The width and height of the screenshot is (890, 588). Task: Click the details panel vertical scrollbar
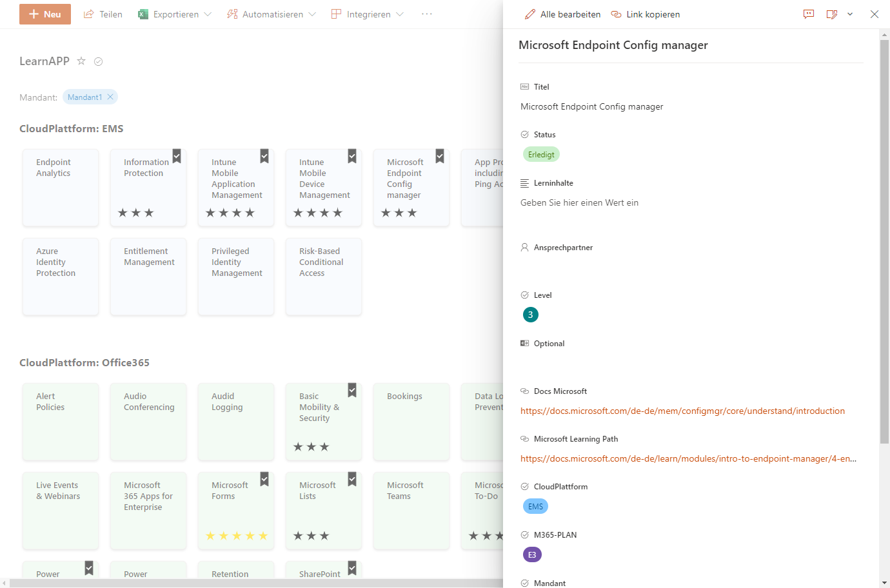coord(884,242)
